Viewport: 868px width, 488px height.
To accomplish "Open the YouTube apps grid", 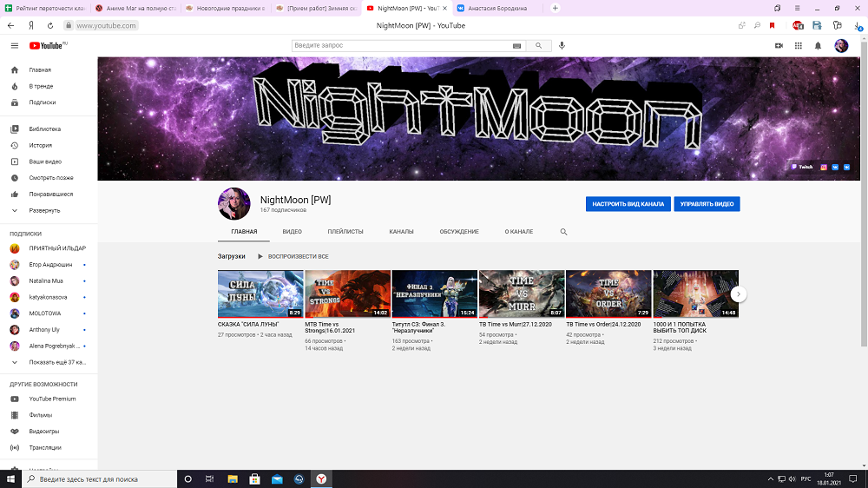I will click(x=798, y=45).
